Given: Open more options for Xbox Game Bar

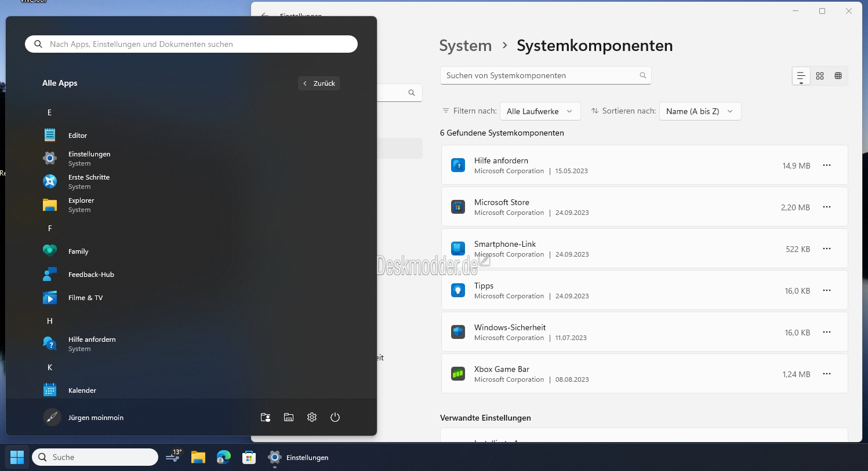Looking at the screenshot, I should (x=827, y=374).
